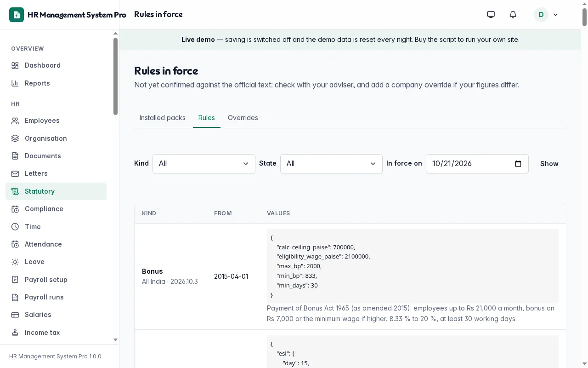Switch to Overrides tab
Image resolution: width=588 pixels, height=368 pixels.
(243, 118)
